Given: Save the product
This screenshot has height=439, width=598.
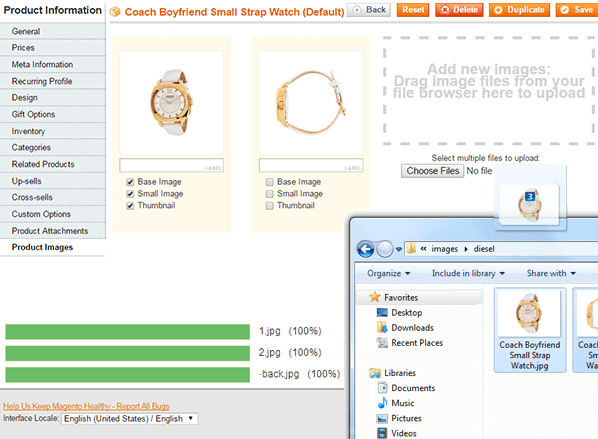Looking at the screenshot, I should (x=577, y=10).
